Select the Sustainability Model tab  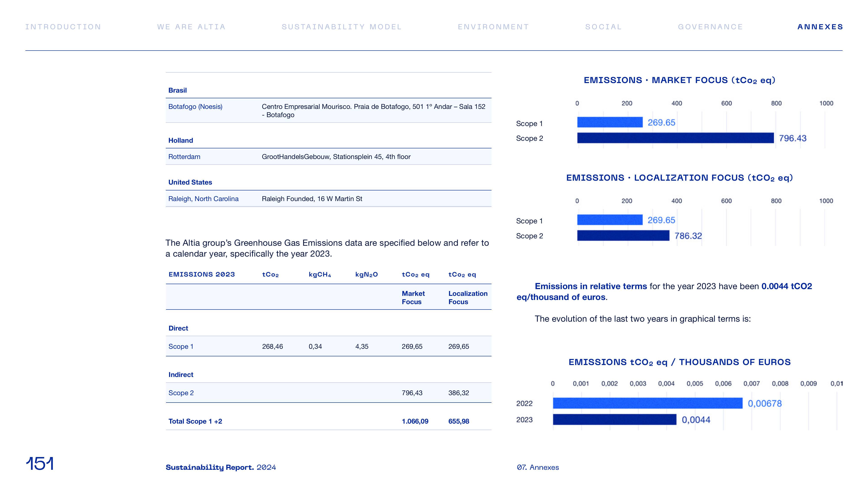tap(342, 27)
